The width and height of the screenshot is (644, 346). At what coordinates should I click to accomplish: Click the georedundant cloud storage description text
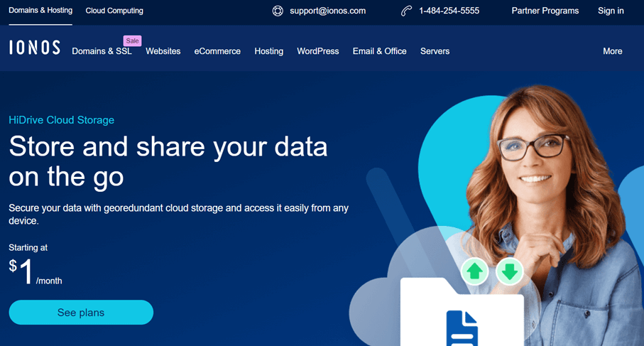[x=179, y=214]
